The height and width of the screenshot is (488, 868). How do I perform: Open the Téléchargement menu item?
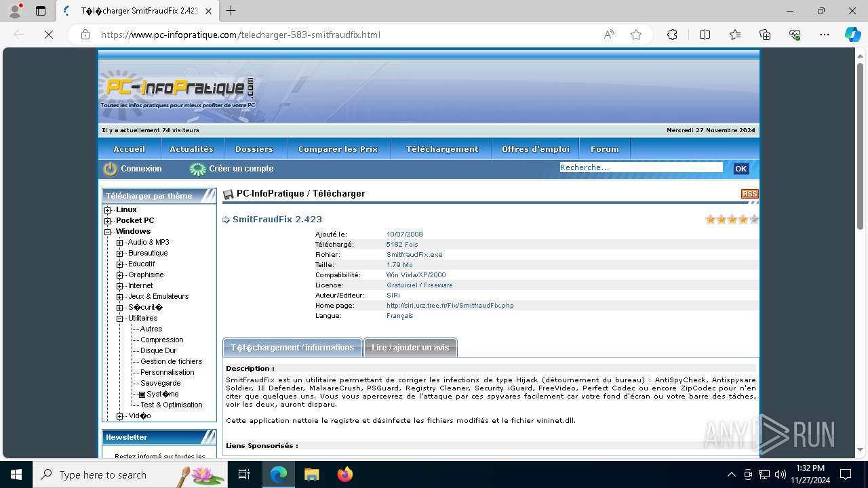[442, 149]
